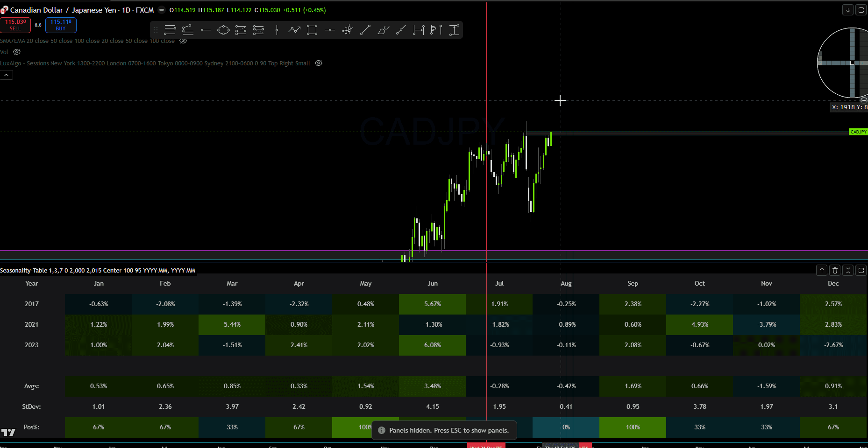Unhide the LuxAlgo Sessions indicator
868x448 pixels.
(319, 63)
